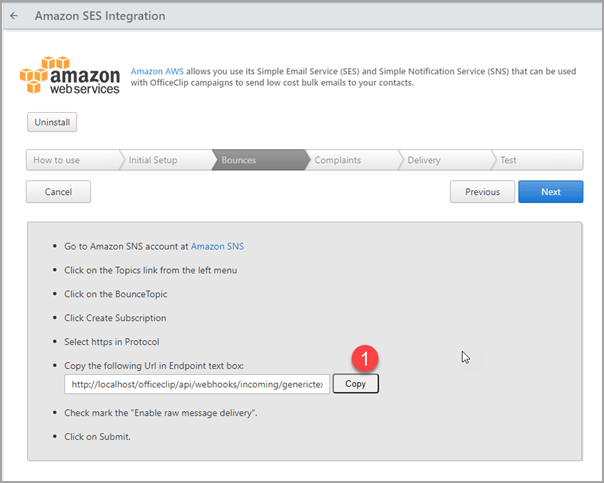Click the 'Enable raw message delivery' instruction
Viewport: 604px width, 483px height.
coord(161,413)
